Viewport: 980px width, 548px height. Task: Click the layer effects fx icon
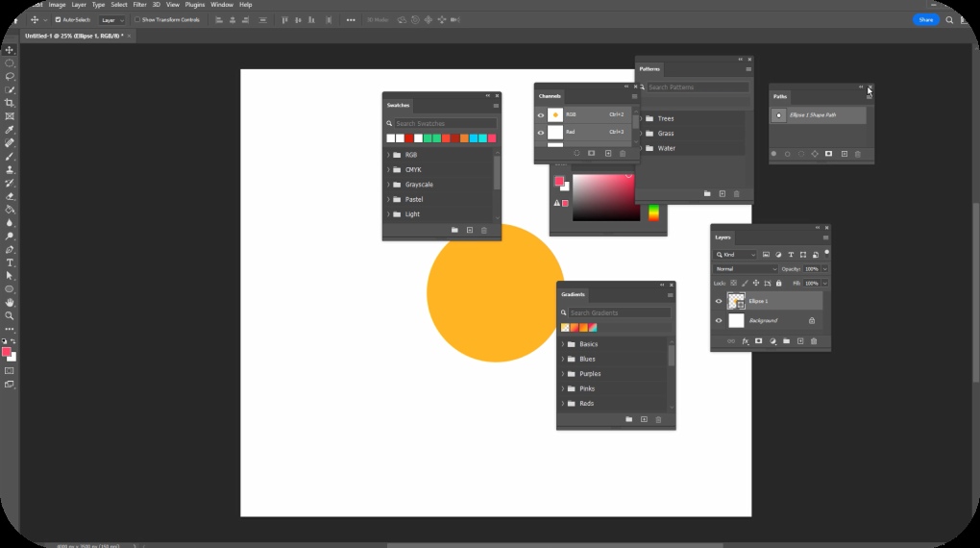(x=745, y=341)
